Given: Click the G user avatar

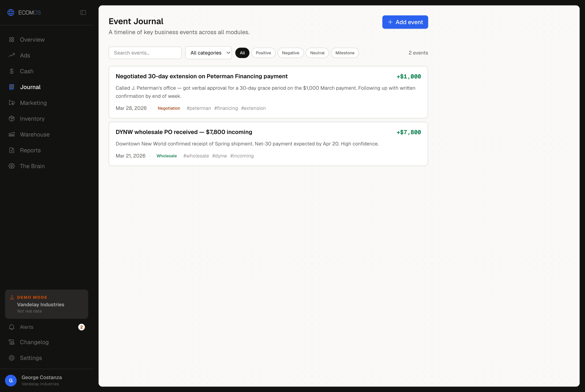Looking at the screenshot, I should click(11, 381).
